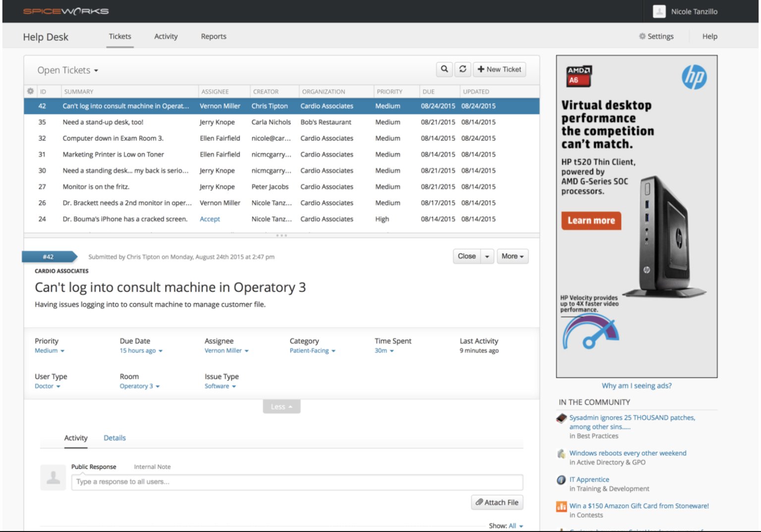Expand the More actions dropdown
The image size is (761, 532).
512,256
